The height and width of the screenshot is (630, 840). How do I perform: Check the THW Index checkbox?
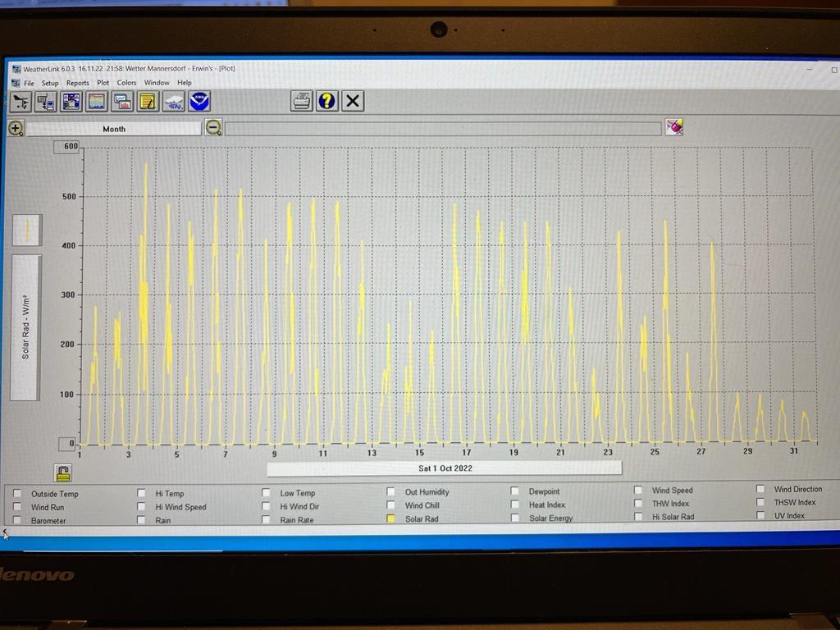(638, 503)
